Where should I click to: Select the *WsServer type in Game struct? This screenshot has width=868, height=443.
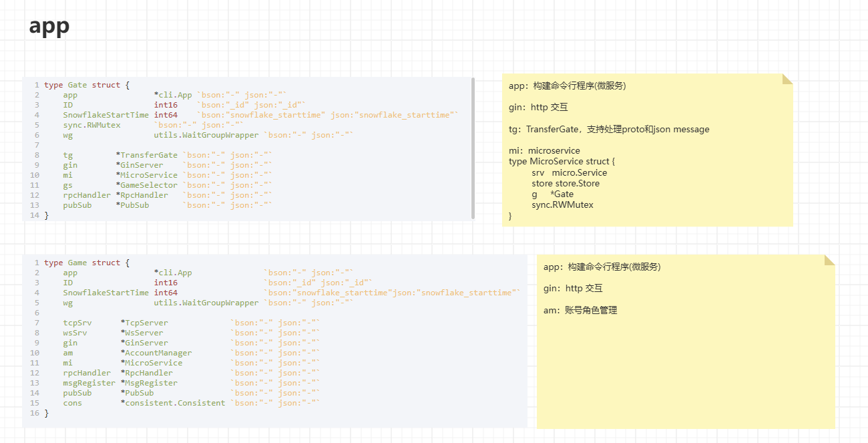pyautogui.click(x=142, y=333)
